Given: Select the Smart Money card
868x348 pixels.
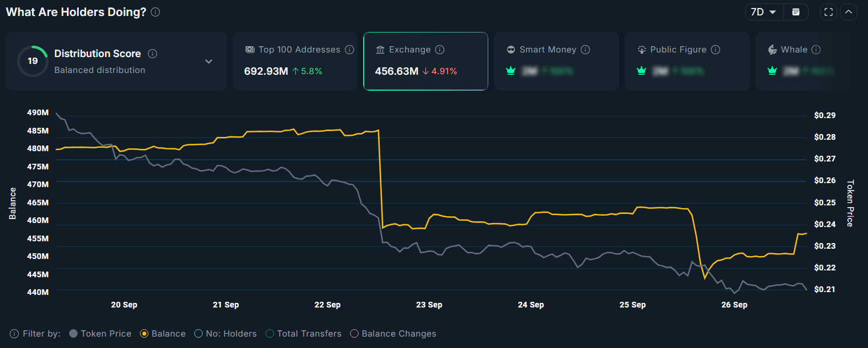Looking at the screenshot, I should tap(556, 60).
